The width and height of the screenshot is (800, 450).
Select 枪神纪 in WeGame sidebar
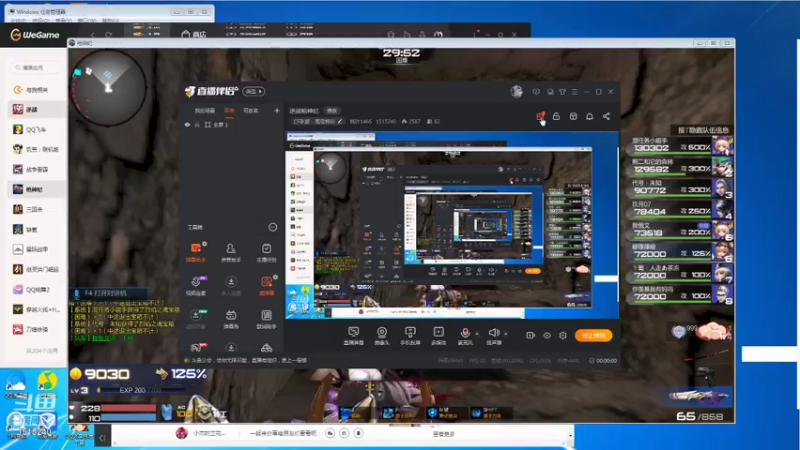(37, 189)
